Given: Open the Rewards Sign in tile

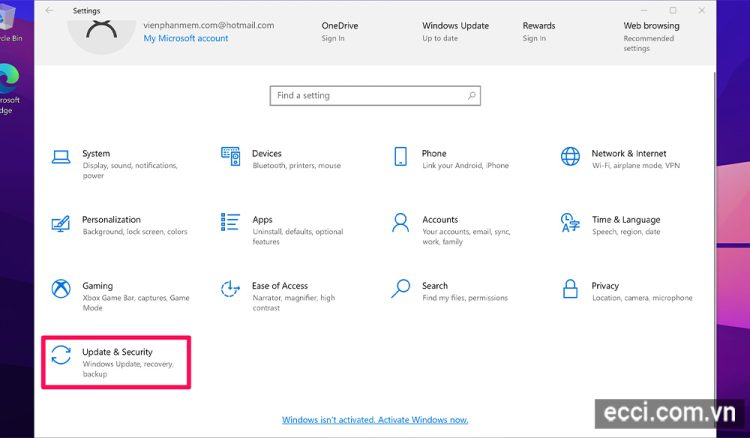Looking at the screenshot, I should (x=539, y=32).
